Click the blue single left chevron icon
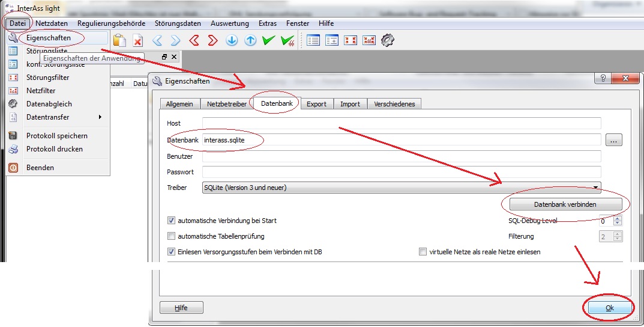The image size is (644, 327). coord(157,40)
